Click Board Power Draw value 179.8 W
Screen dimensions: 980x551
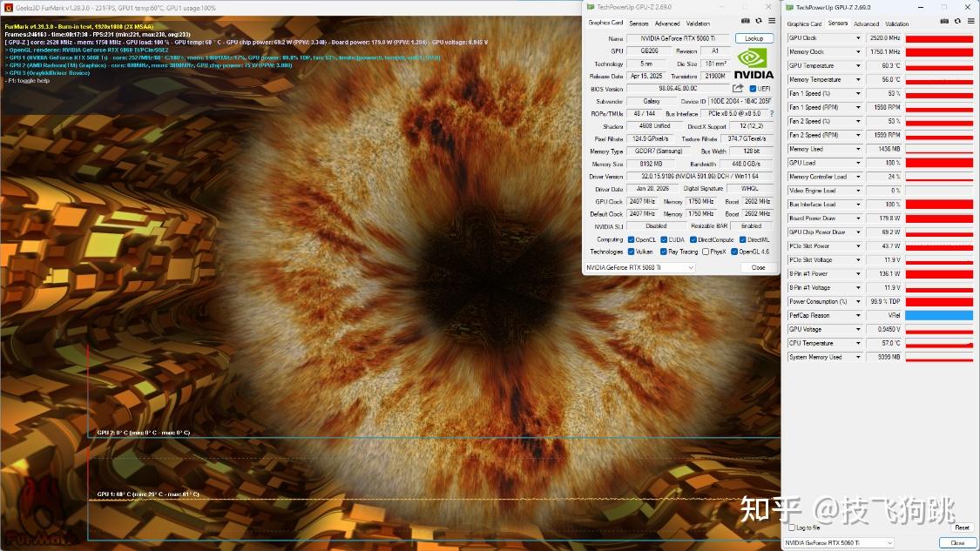[x=884, y=218]
